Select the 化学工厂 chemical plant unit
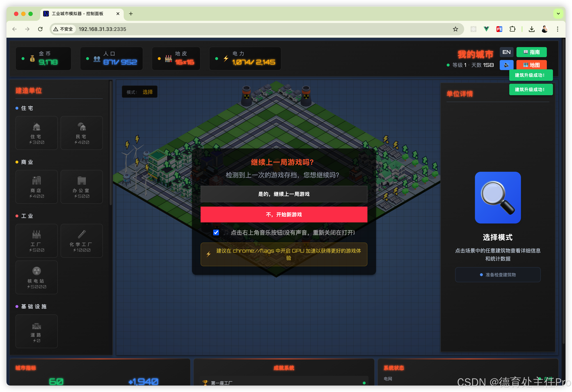 pos(81,241)
